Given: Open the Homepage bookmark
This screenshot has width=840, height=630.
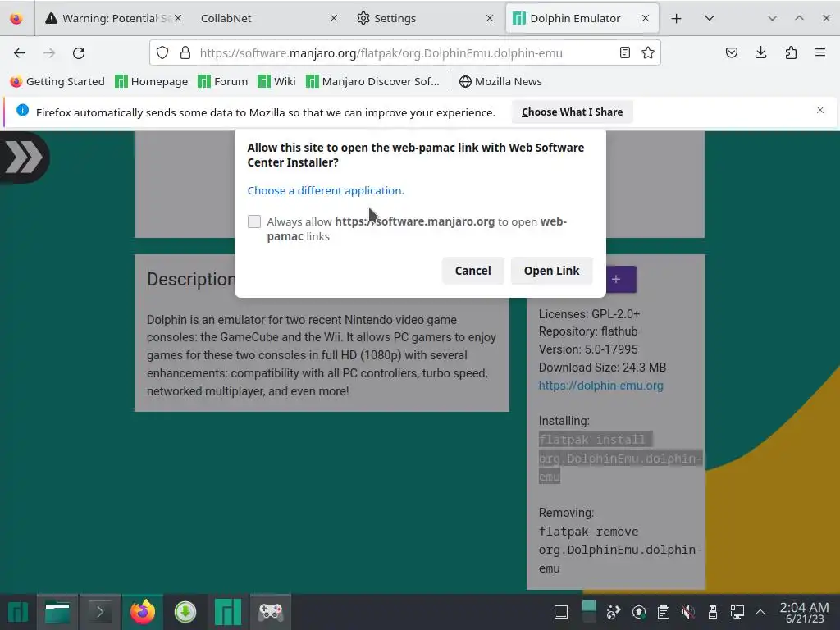Looking at the screenshot, I should pos(152,81).
